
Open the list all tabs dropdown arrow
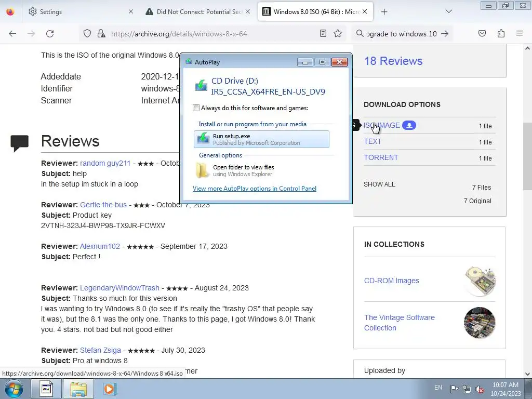tap(448, 11)
